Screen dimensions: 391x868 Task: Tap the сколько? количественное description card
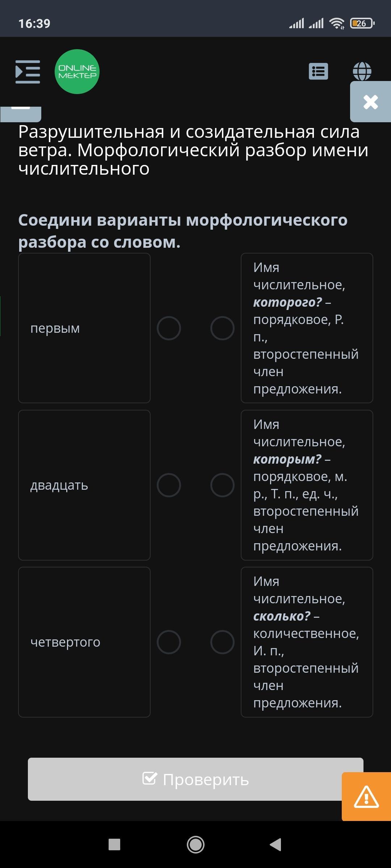pos(307,642)
